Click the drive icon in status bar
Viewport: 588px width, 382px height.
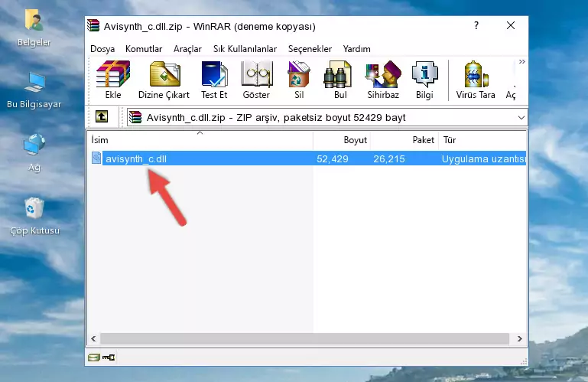tap(94, 358)
